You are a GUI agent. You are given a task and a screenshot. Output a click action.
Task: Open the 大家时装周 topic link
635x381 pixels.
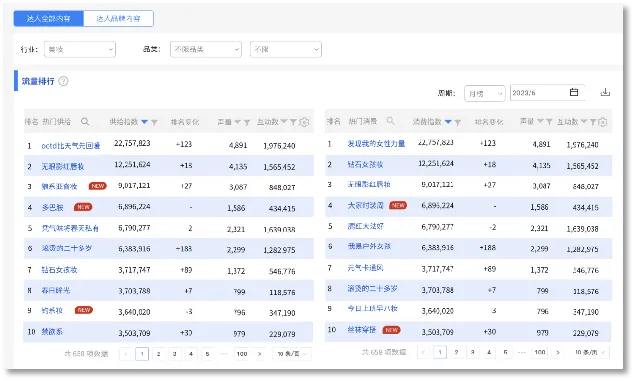tap(365, 205)
